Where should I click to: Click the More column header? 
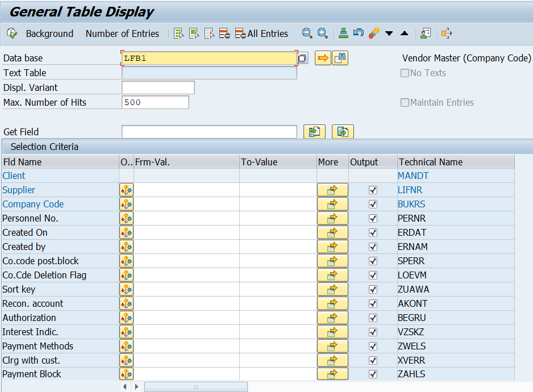pyautogui.click(x=333, y=162)
